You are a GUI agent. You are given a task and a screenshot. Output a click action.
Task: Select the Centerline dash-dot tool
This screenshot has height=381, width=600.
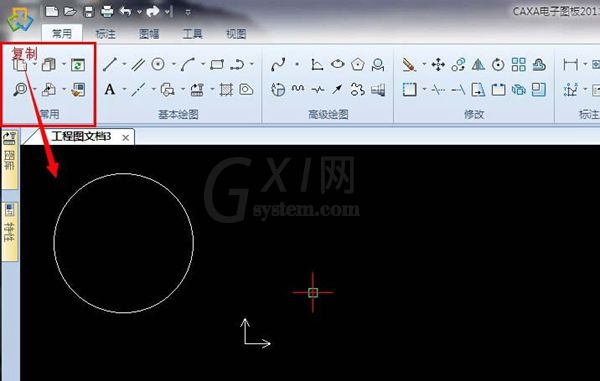138,90
